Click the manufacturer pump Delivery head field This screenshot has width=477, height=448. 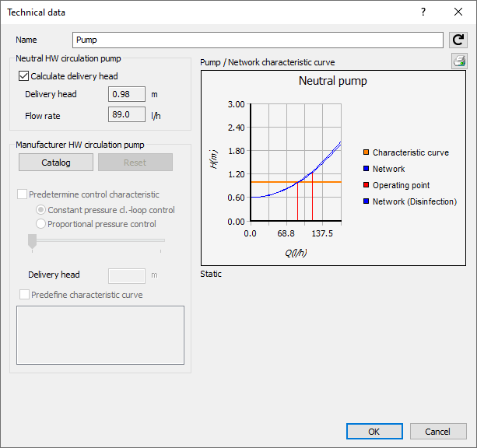127,276
